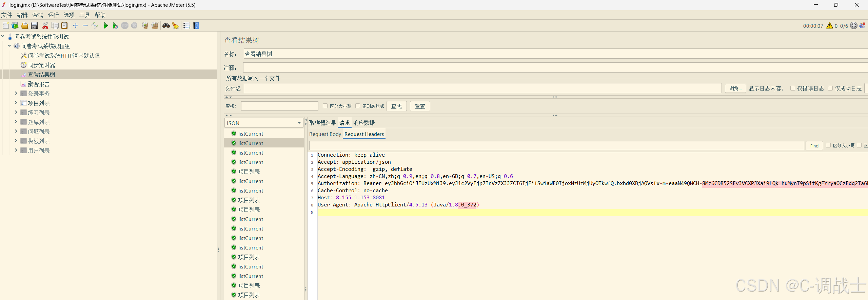The width and height of the screenshot is (868, 300).
Task: Start the test with green play icon
Action: (x=106, y=25)
